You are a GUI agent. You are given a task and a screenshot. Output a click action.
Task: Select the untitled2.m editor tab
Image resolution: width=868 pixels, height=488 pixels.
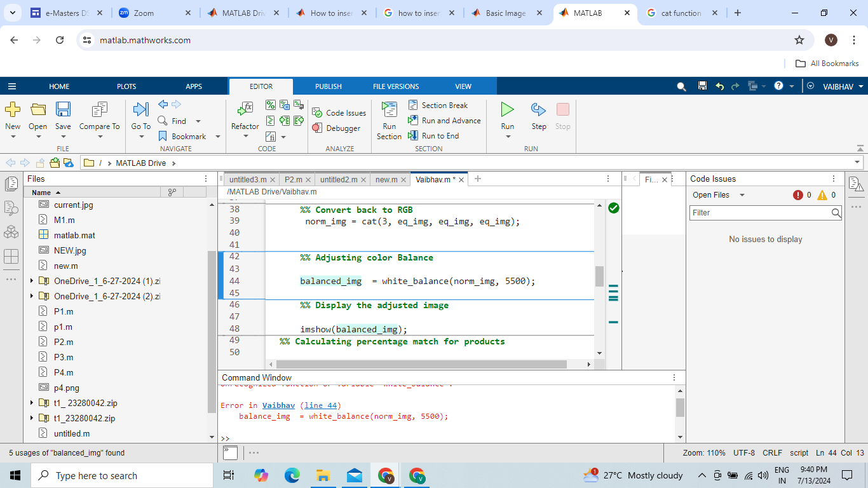point(338,180)
